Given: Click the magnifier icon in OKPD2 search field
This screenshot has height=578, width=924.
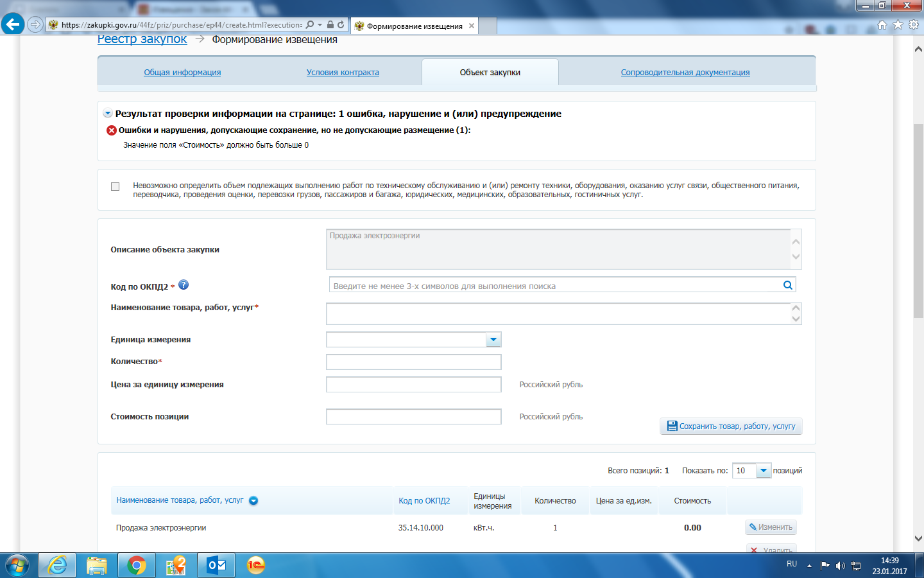Looking at the screenshot, I should [x=787, y=285].
